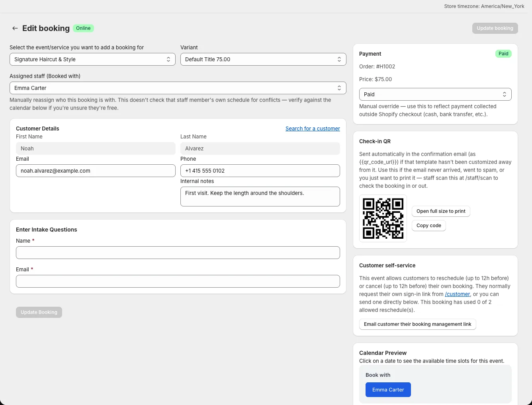Click the intake question Email input
The image size is (532, 405).
coord(178,281)
